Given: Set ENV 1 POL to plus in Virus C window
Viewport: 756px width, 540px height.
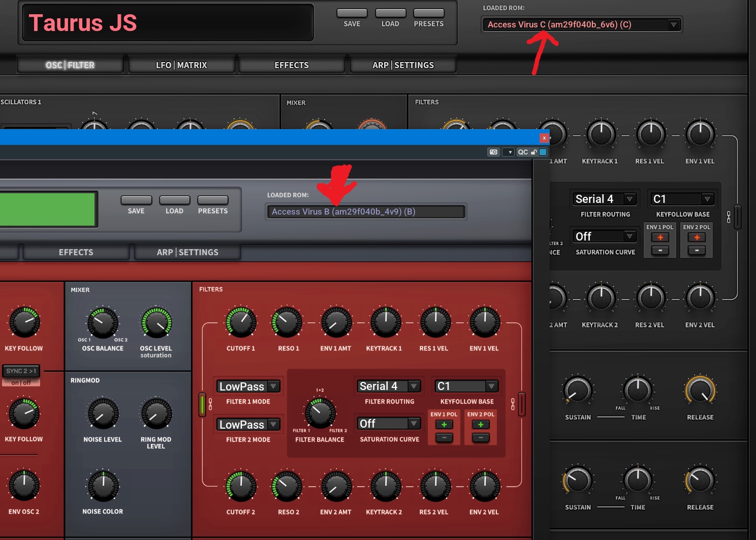Looking at the screenshot, I should (x=660, y=237).
